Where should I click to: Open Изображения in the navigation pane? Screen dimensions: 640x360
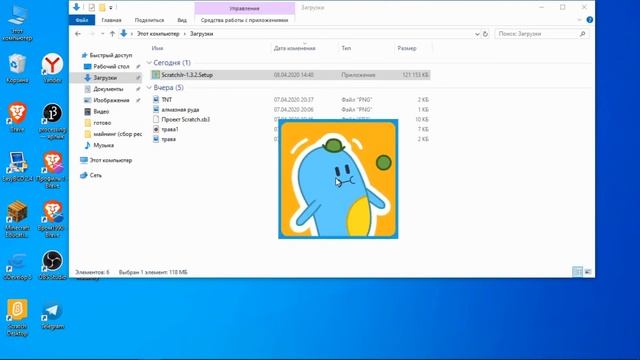coord(111,100)
